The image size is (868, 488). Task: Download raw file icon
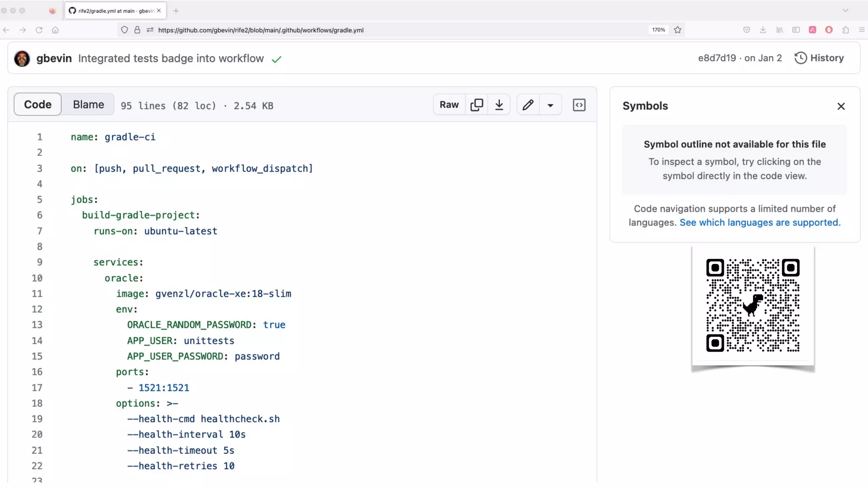click(x=499, y=105)
